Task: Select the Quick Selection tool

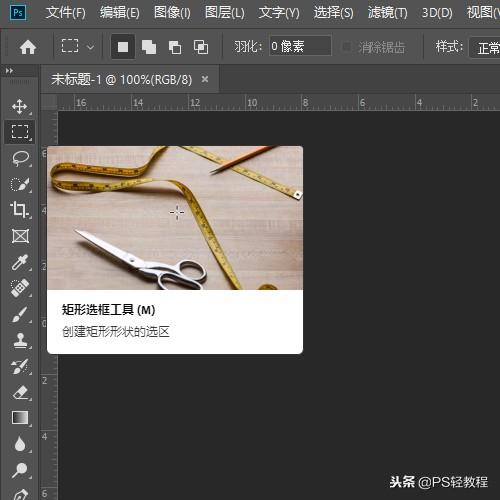Action: (x=20, y=184)
